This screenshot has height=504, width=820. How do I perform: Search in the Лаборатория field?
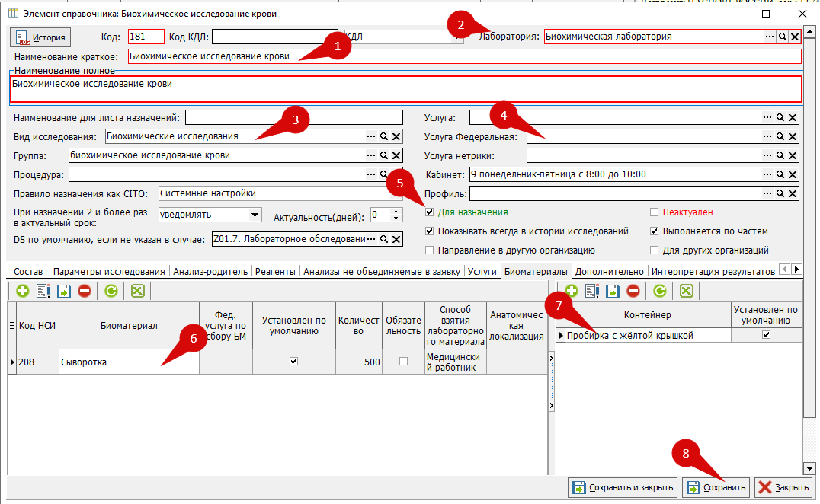tap(783, 37)
